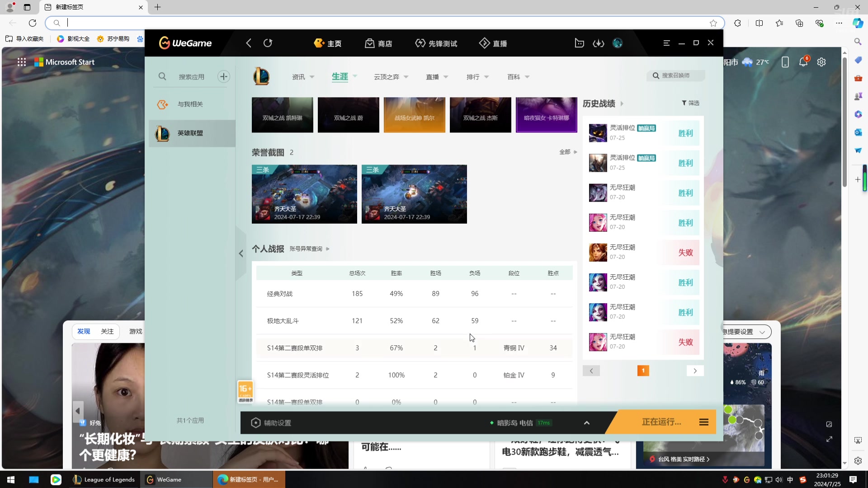
Task: Open the 先锋测试 tab
Action: pos(436,43)
